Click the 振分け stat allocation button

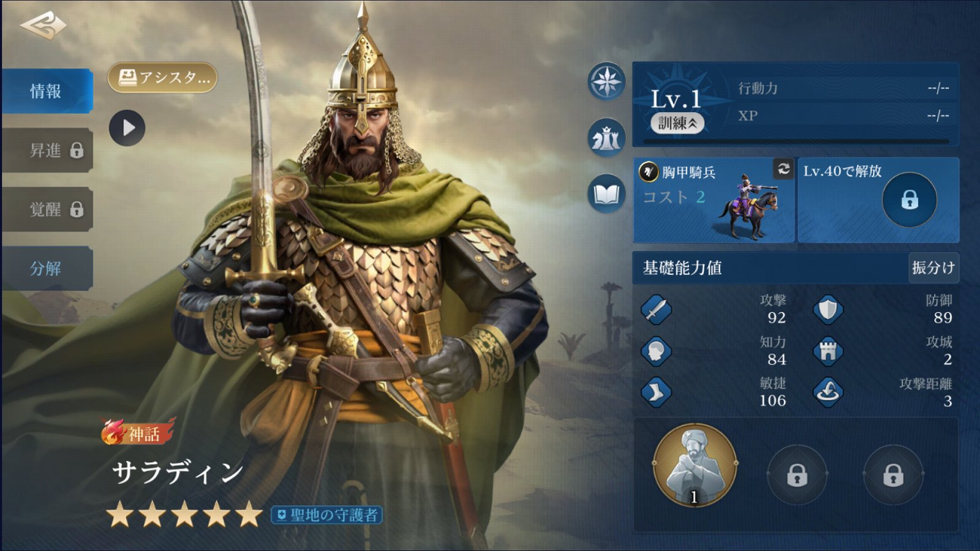click(933, 268)
